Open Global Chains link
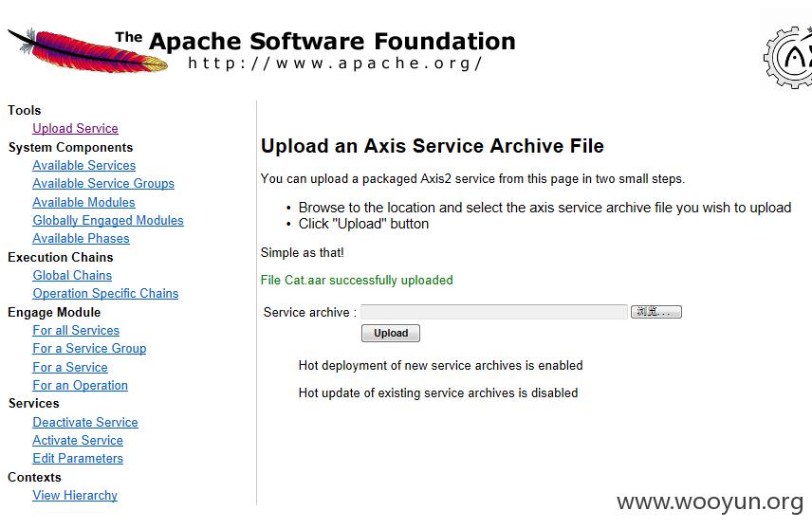 click(x=72, y=275)
